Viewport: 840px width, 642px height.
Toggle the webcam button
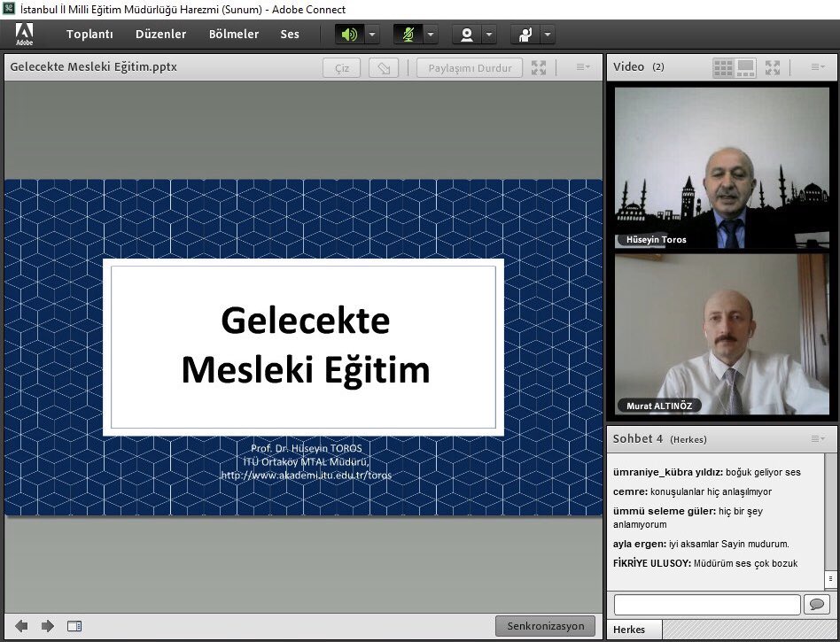click(467, 35)
